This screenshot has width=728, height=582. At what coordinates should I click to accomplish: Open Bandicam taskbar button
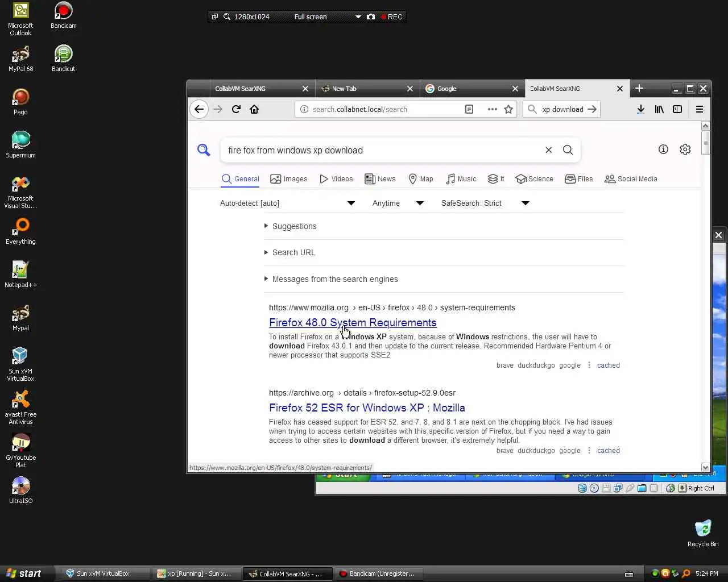click(x=380, y=573)
